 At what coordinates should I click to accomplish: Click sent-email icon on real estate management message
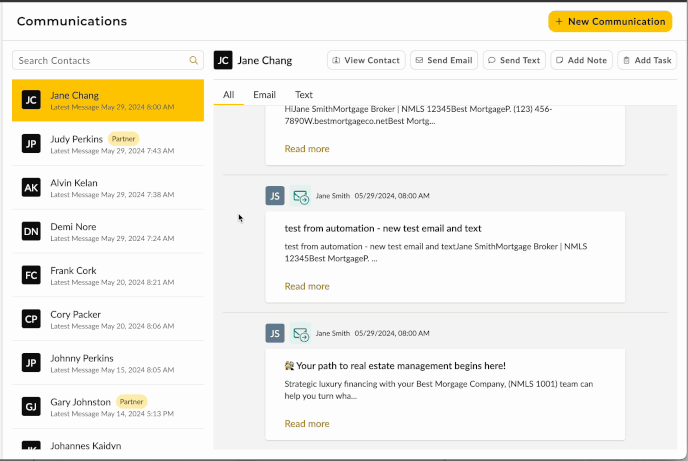click(301, 334)
